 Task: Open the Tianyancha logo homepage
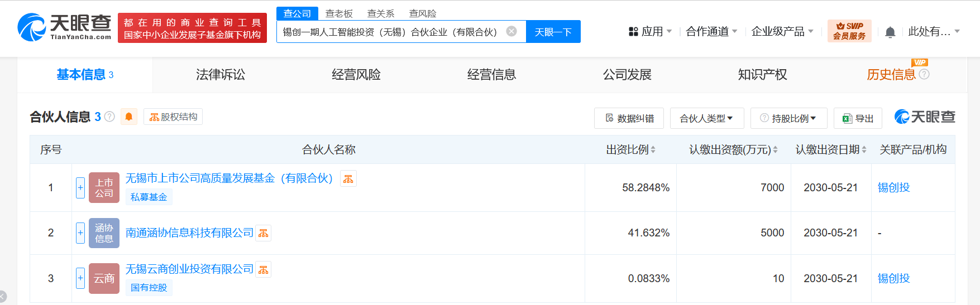[x=64, y=27]
